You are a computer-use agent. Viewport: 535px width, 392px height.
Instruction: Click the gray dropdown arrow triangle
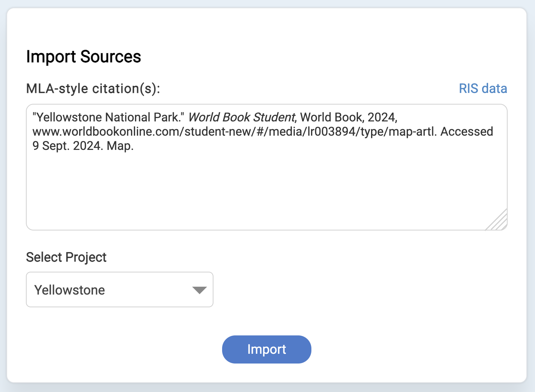(199, 290)
